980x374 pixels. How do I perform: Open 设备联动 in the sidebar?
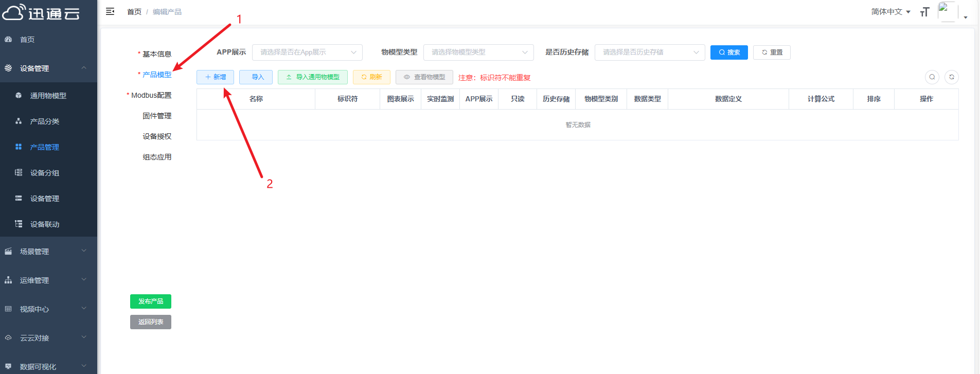click(x=44, y=224)
